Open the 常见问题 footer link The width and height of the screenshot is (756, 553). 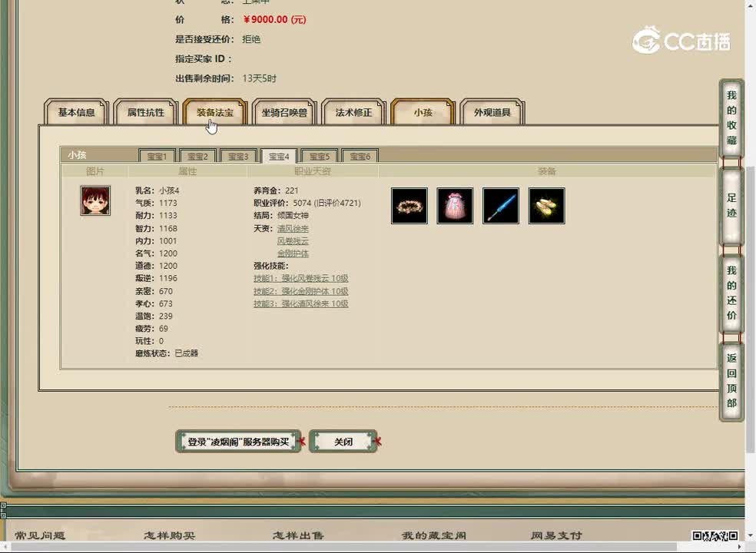[39, 535]
